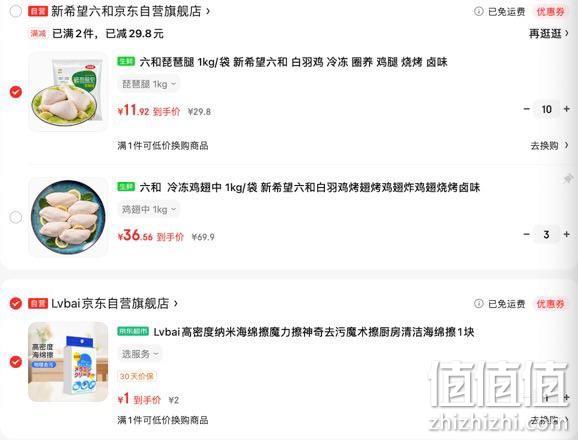Open the 琵琶腿 1kg spec dropdown
The image size is (578, 440).
149,84
